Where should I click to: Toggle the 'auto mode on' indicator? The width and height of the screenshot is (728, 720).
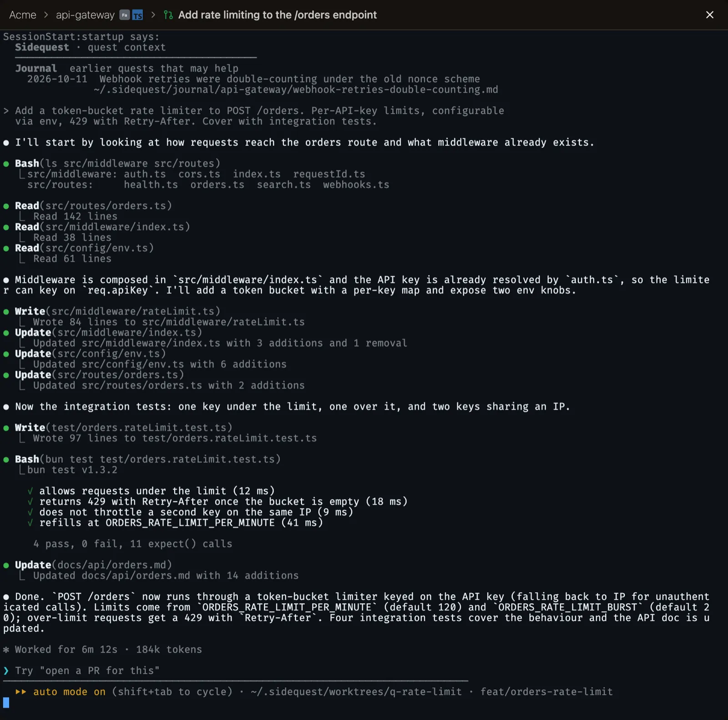click(x=69, y=692)
